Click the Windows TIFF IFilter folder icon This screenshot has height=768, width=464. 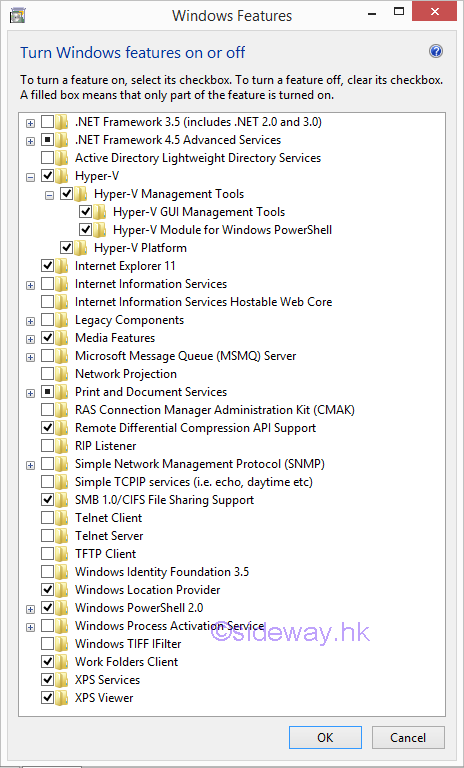62,644
